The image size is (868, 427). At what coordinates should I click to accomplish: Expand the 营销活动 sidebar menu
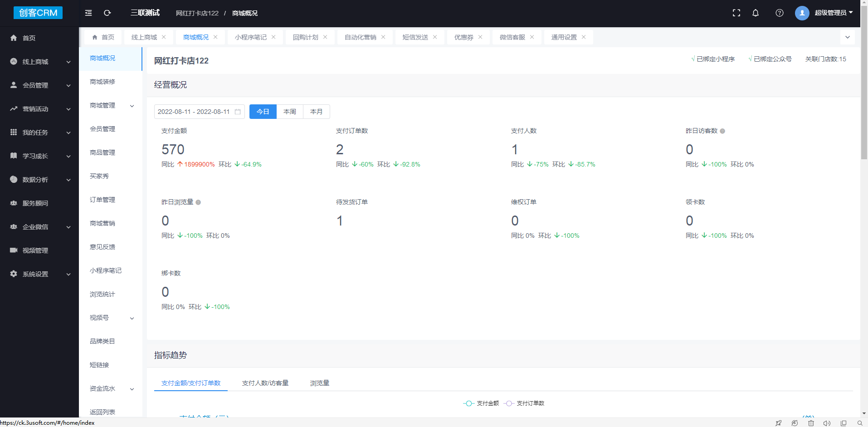68,109
